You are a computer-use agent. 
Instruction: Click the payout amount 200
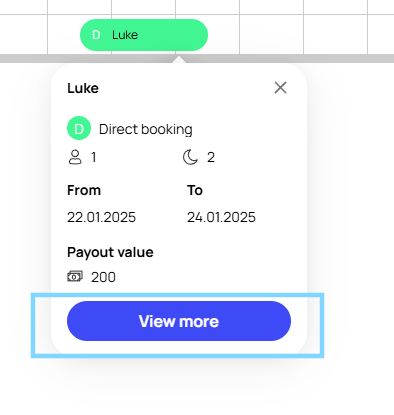click(103, 277)
